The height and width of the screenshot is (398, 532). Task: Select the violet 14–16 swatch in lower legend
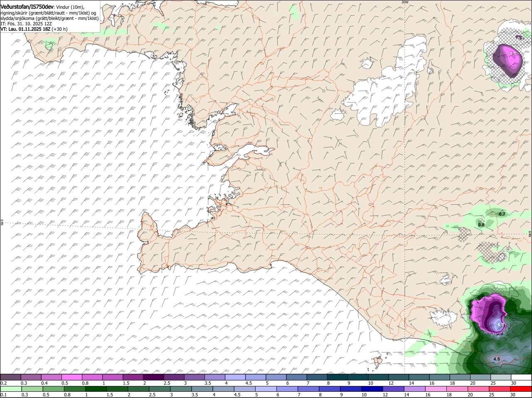tap(415, 389)
